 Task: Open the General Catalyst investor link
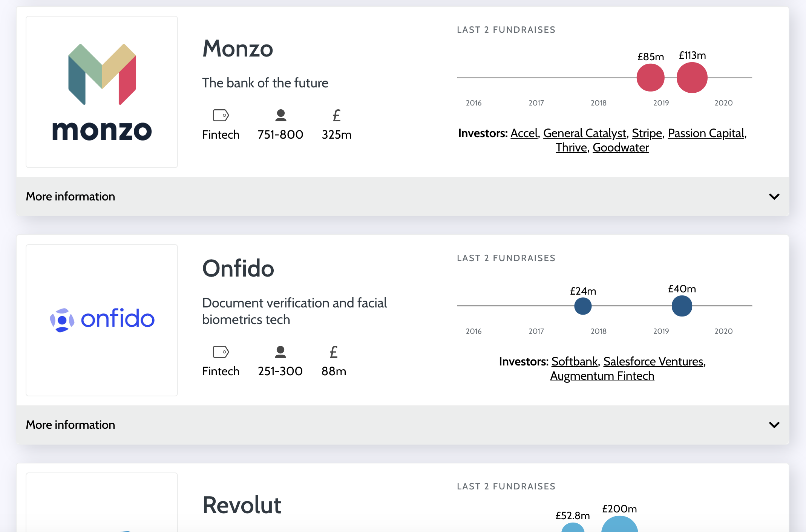pos(584,133)
